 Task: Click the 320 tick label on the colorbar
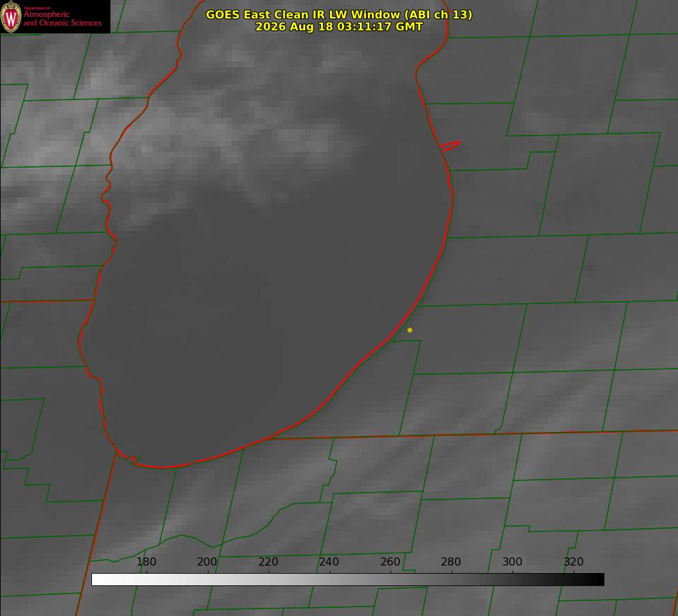tap(574, 561)
